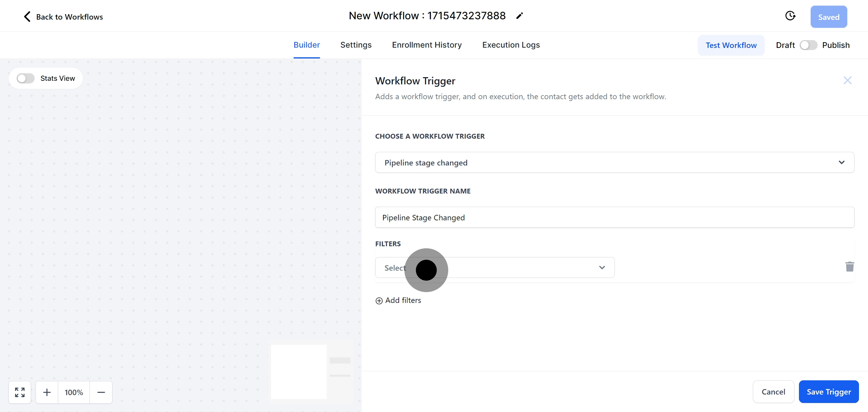The image size is (868, 412).
Task: Switch to Settings tab
Action: pos(356,45)
